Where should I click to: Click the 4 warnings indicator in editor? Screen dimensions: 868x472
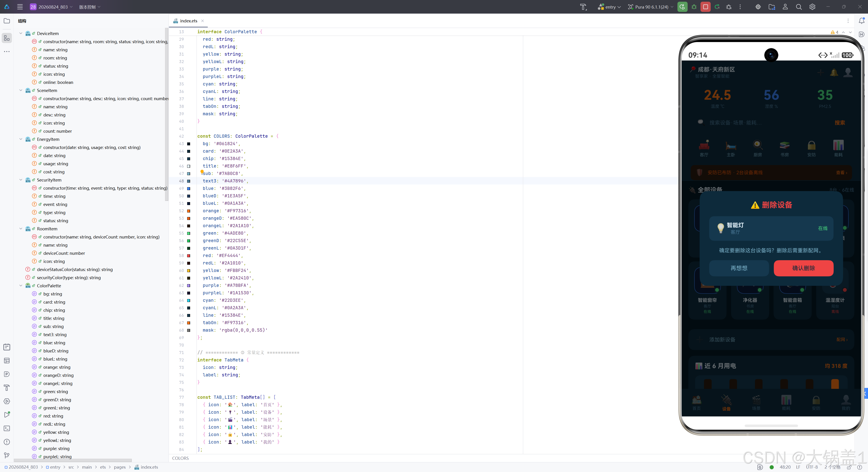tap(835, 32)
